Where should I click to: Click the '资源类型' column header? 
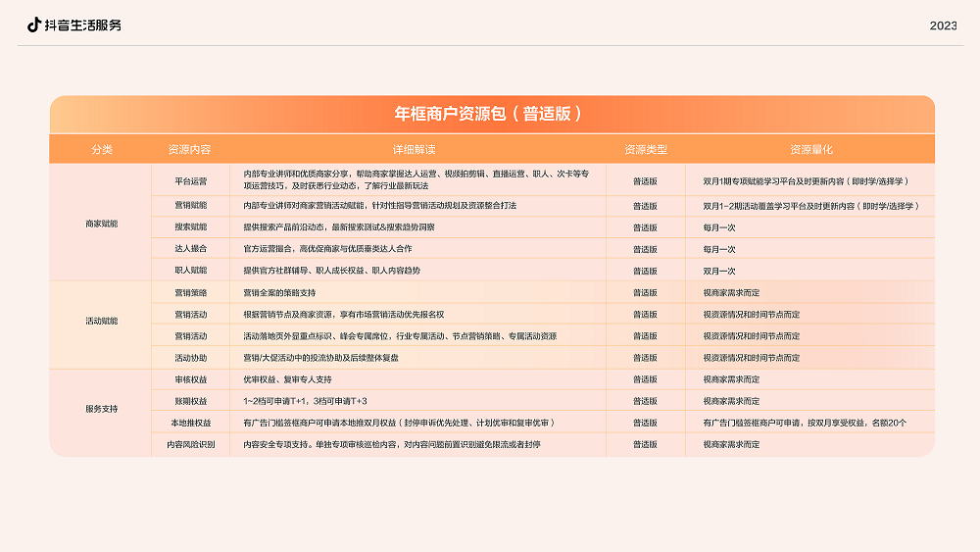[x=646, y=149]
